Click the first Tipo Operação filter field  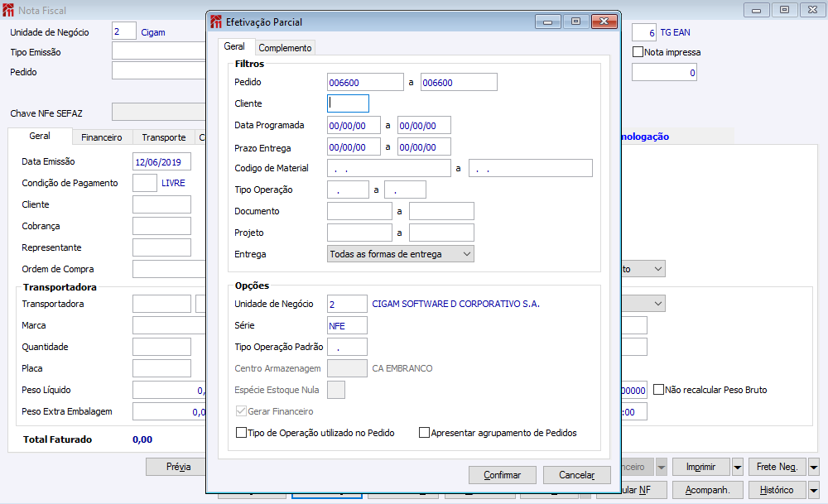pyautogui.click(x=348, y=190)
